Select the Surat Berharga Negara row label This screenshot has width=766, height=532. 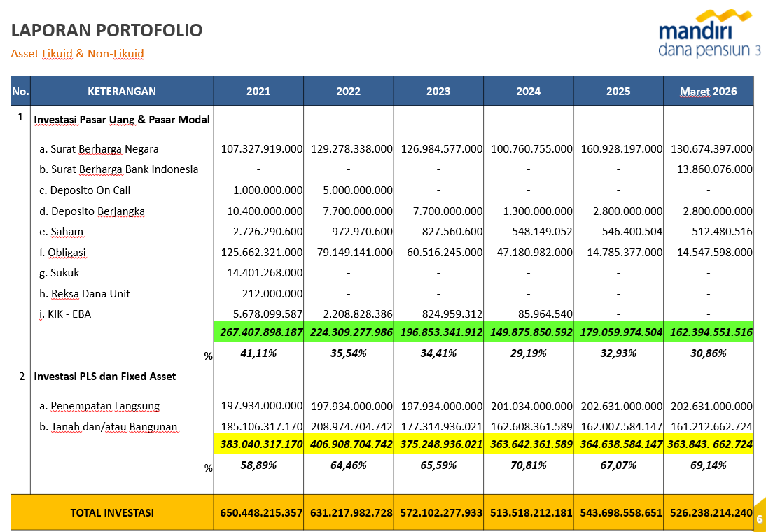99,148
